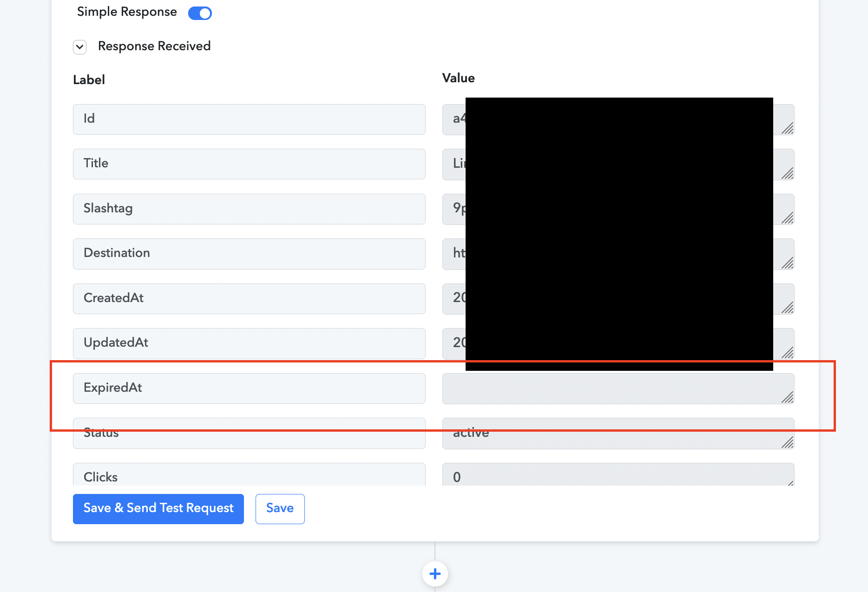
Task: Click resize handle of ExpiredAt value field
Action: tap(788, 397)
